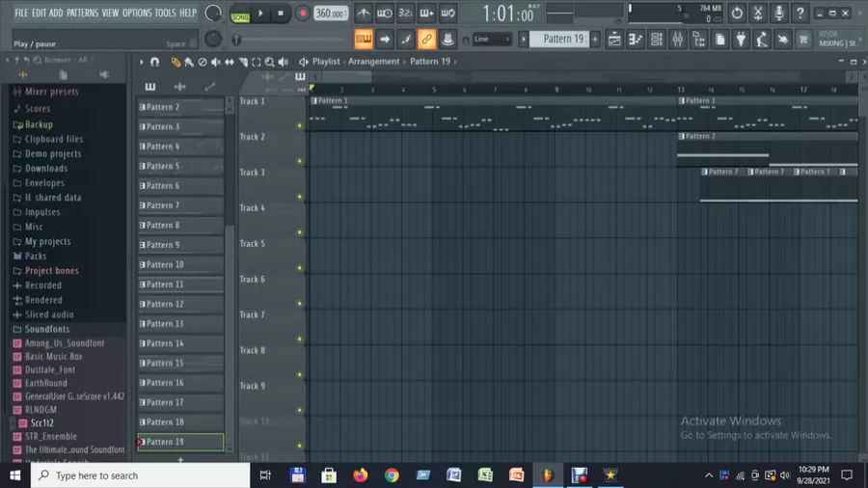Open the OPTIONS menu

pos(137,13)
